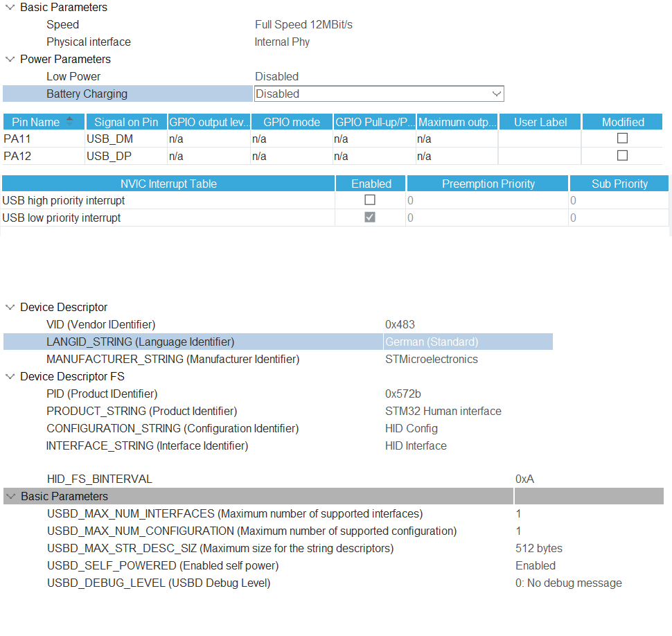Collapse the Basic Parameters section above USBD_MAX_NUM_INTERFACES
Image resolution: width=672 pixels, height=636 pixels.
pos(10,496)
